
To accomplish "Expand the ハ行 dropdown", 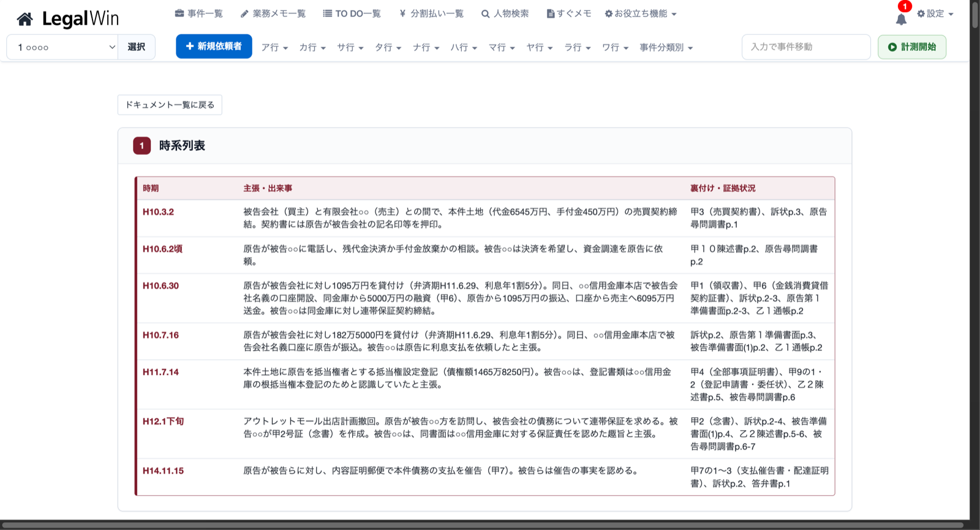I will point(464,47).
